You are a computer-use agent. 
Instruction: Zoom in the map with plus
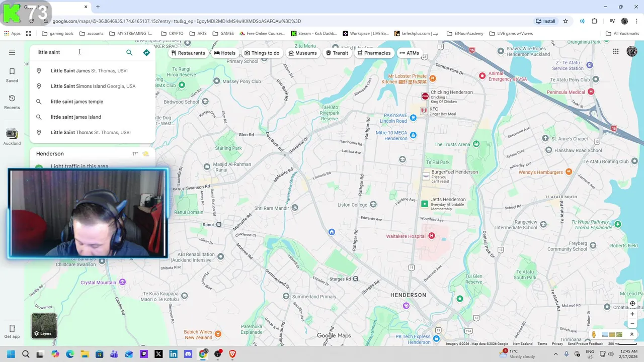pyautogui.click(x=632, y=314)
